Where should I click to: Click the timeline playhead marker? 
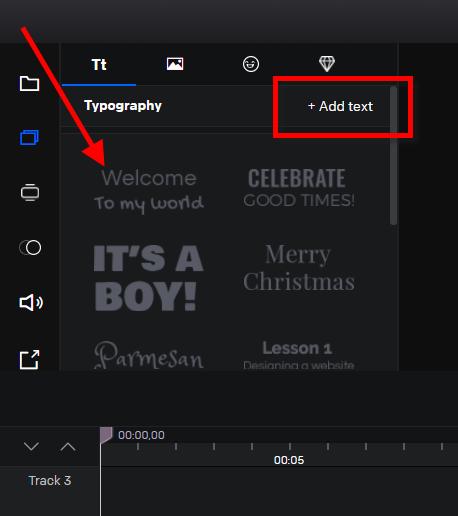coord(106,435)
